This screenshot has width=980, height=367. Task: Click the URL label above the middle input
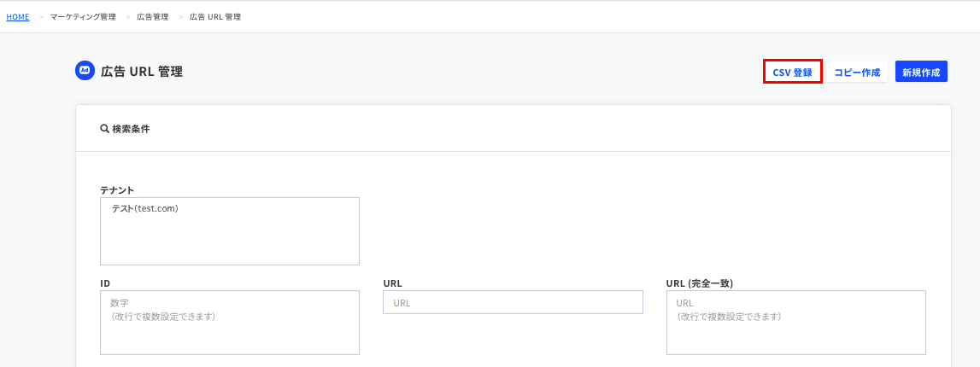coord(392,283)
